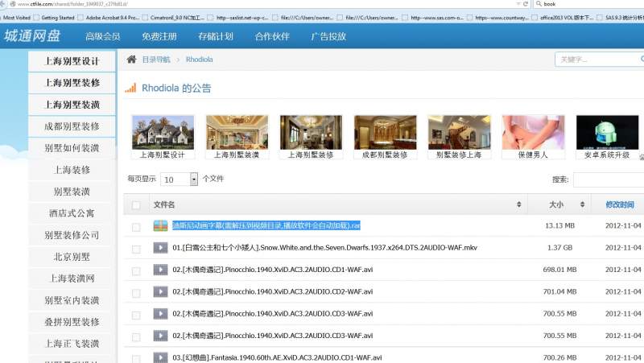644x363 pixels.
Task: Open Snow.White.and.the.Seven.Dwarfs mkv link
Action: 325,248
